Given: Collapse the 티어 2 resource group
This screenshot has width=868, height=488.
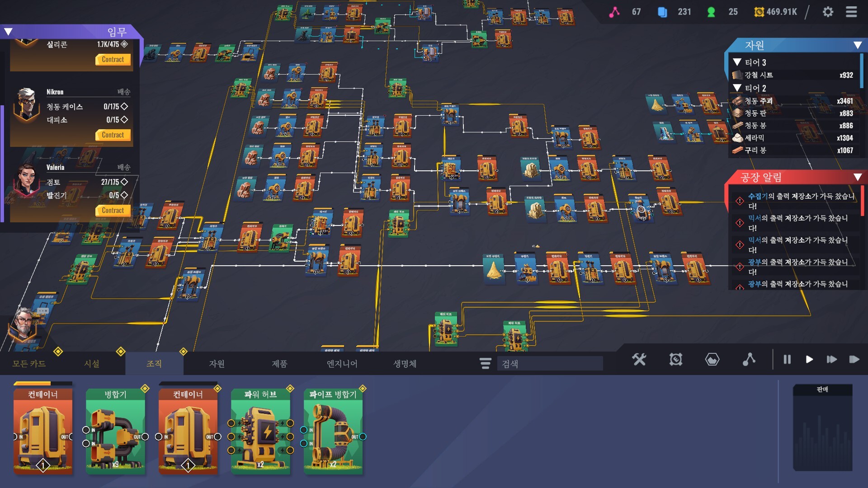Looking at the screenshot, I should pyautogui.click(x=737, y=88).
